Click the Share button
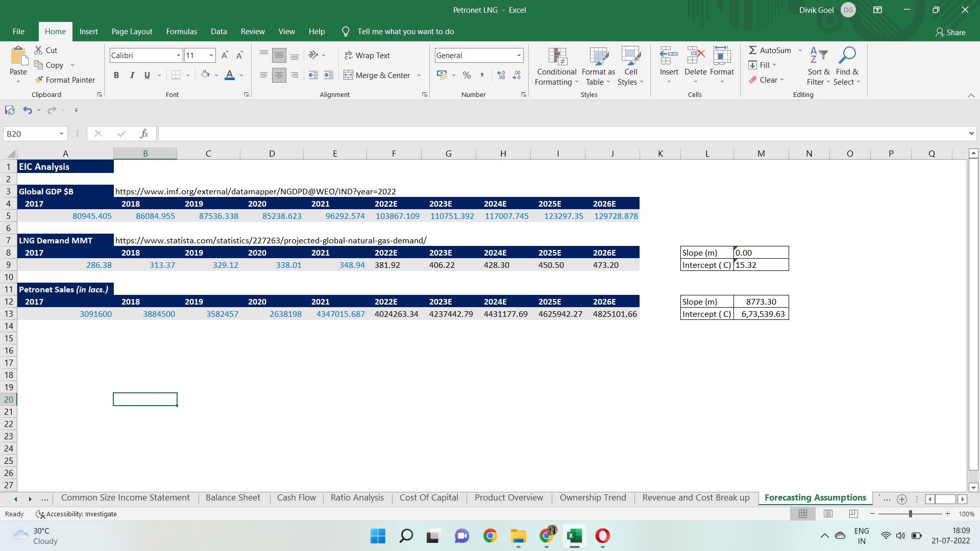Screen dimensions: 980x551 [950, 32]
